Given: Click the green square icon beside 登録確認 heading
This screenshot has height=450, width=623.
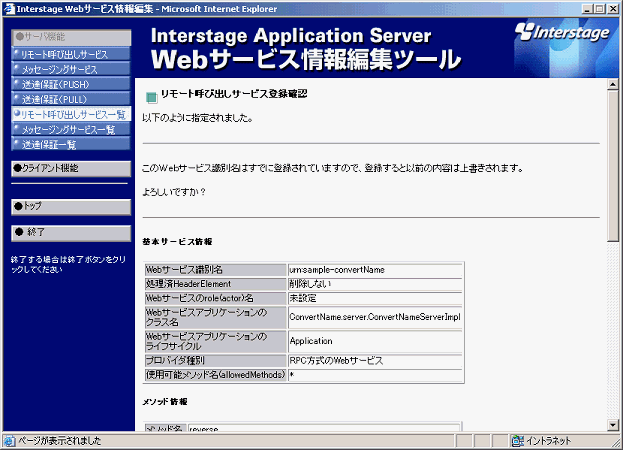Looking at the screenshot, I should click(151, 97).
